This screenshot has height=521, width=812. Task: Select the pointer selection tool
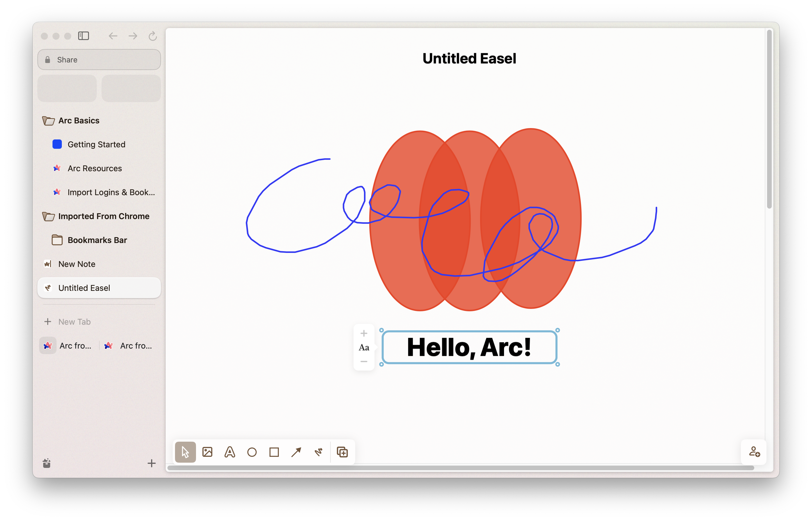point(185,452)
